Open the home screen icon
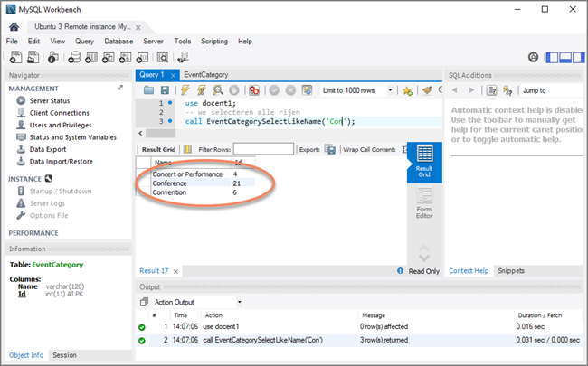588x366 pixels. pos(14,26)
